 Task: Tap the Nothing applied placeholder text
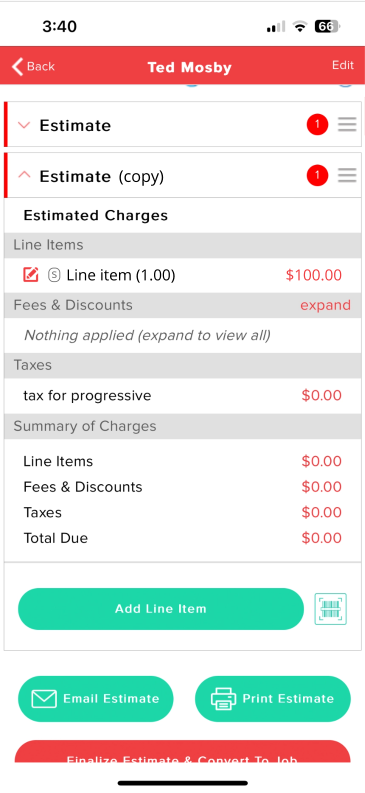(147, 335)
